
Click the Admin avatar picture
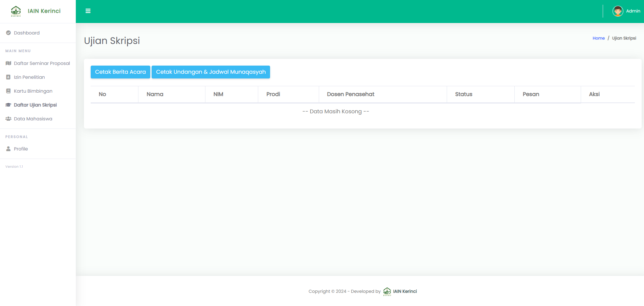[x=618, y=11]
